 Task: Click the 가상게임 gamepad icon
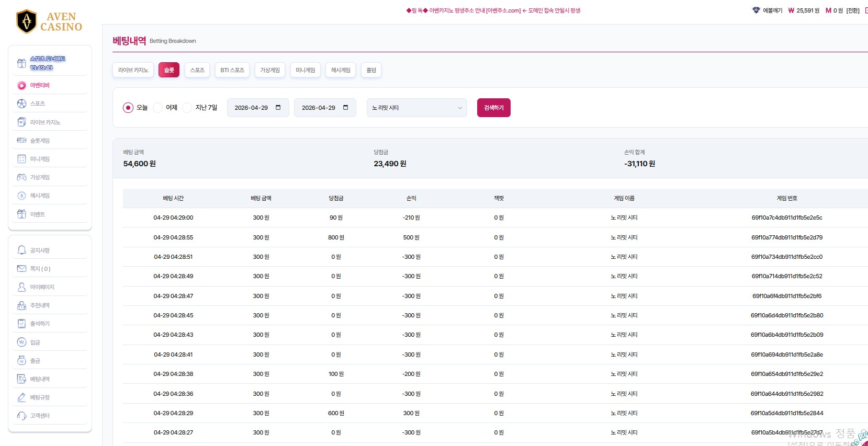[x=21, y=177]
